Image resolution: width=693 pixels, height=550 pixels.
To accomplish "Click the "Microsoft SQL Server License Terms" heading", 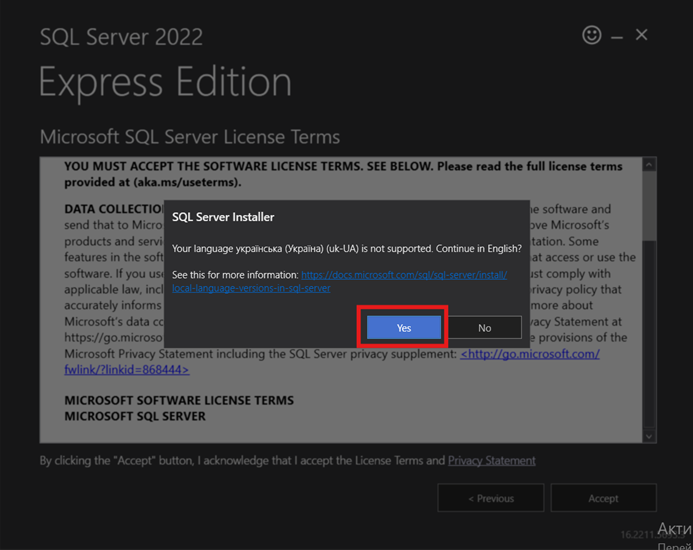I will (190, 137).
